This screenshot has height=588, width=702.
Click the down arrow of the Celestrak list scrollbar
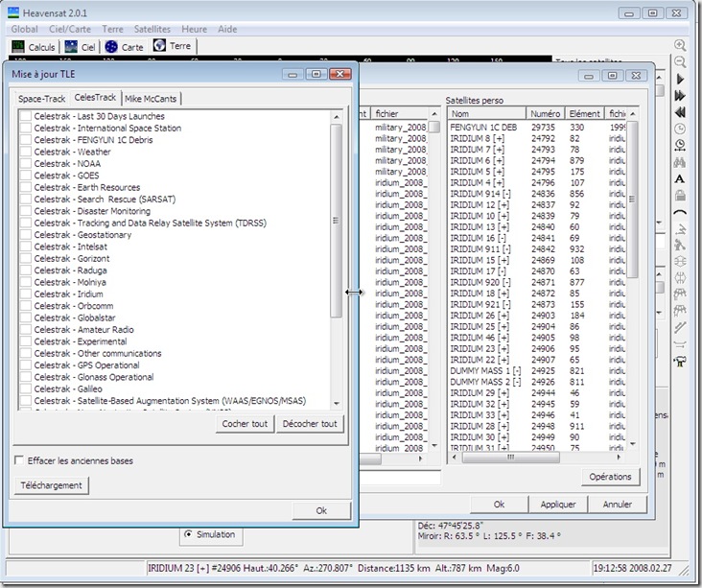[337, 404]
